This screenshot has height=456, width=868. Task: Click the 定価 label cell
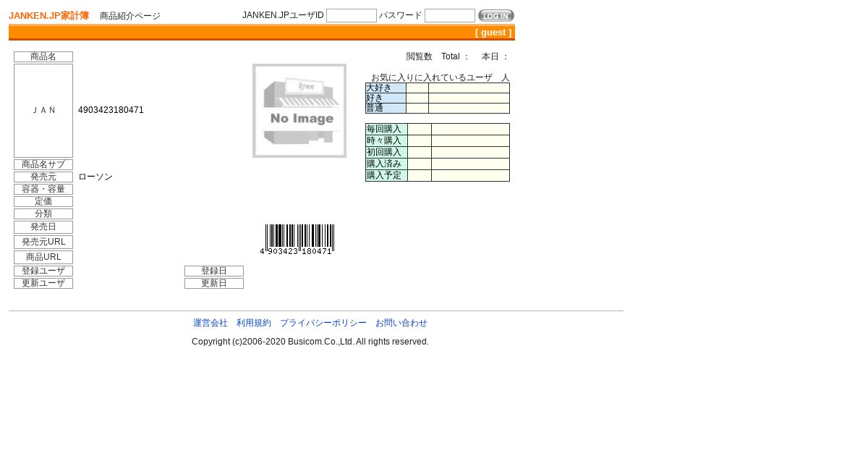tap(43, 202)
